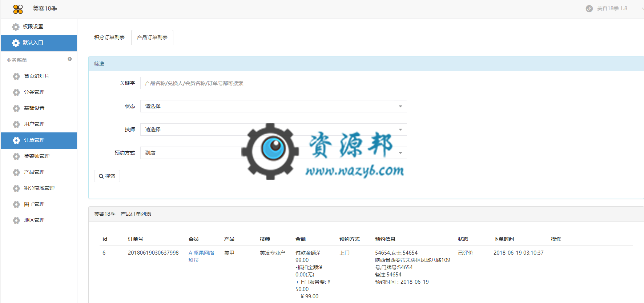
Task: Click the gear icon beside 用户管理
Action: (x=16, y=124)
